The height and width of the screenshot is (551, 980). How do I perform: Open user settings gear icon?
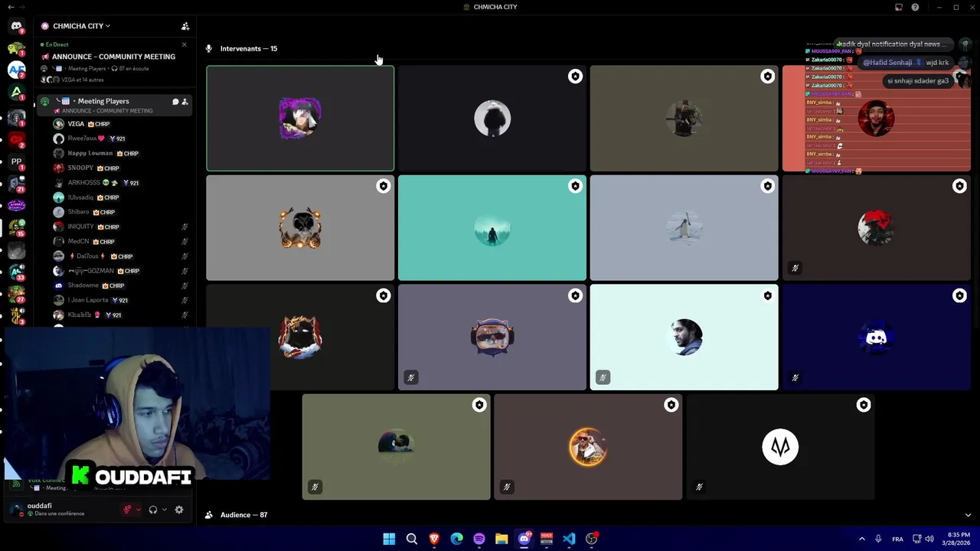coord(179,510)
